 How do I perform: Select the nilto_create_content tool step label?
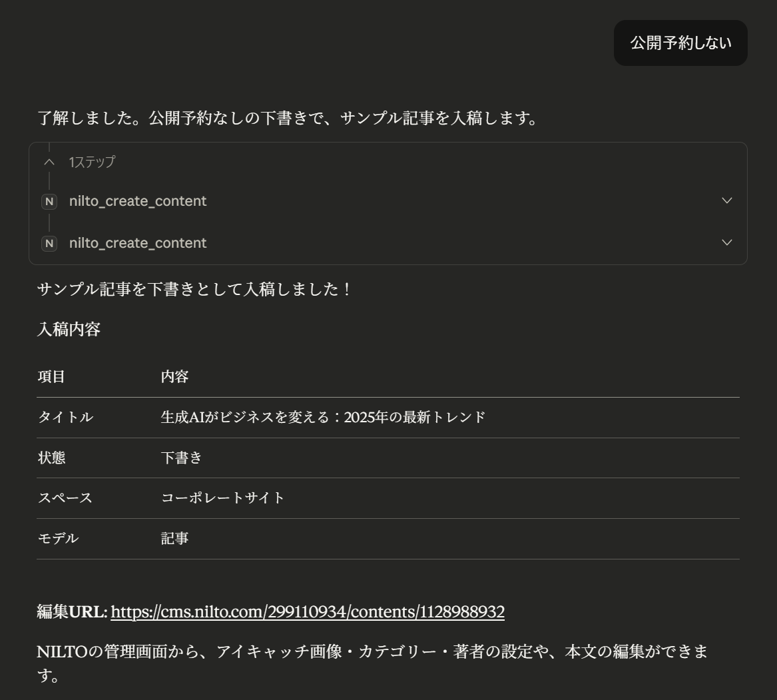pos(138,200)
